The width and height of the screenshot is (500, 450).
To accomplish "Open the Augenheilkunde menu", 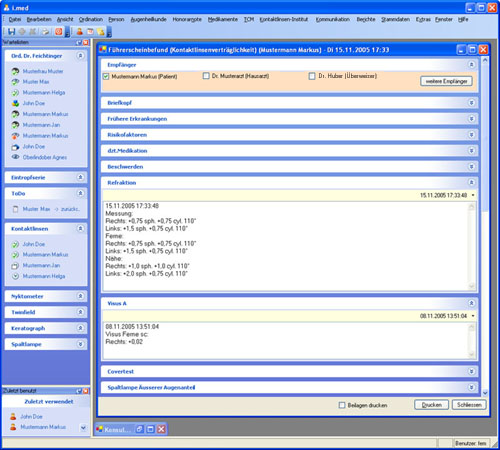I will [x=148, y=19].
